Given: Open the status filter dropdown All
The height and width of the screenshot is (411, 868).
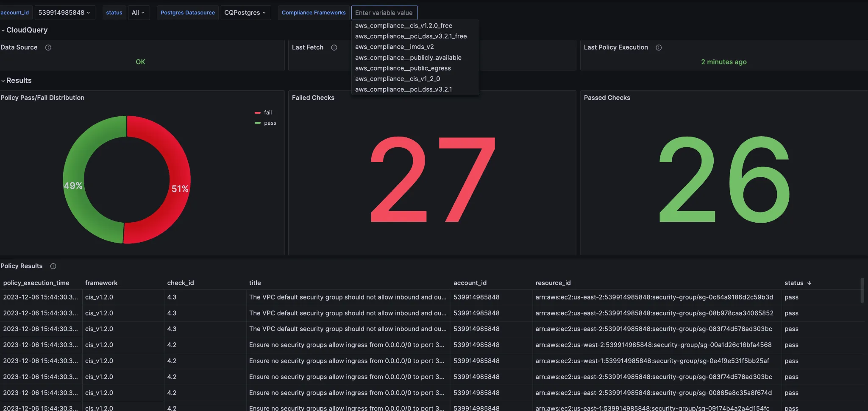Looking at the screenshot, I should (138, 13).
